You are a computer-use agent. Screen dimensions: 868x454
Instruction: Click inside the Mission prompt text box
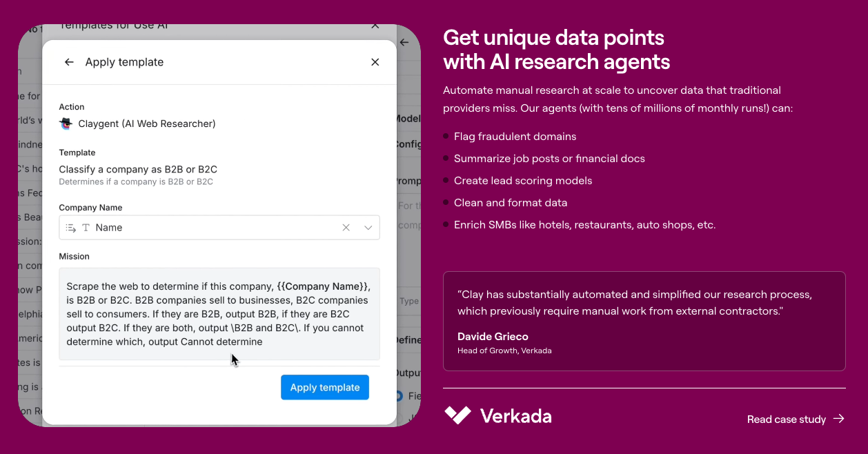click(219, 314)
